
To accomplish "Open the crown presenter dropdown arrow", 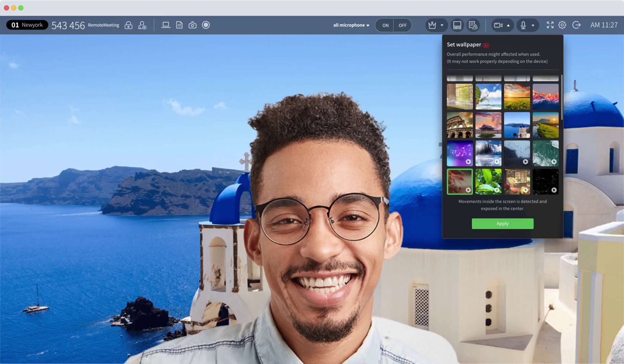I will [x=442, y=25].
